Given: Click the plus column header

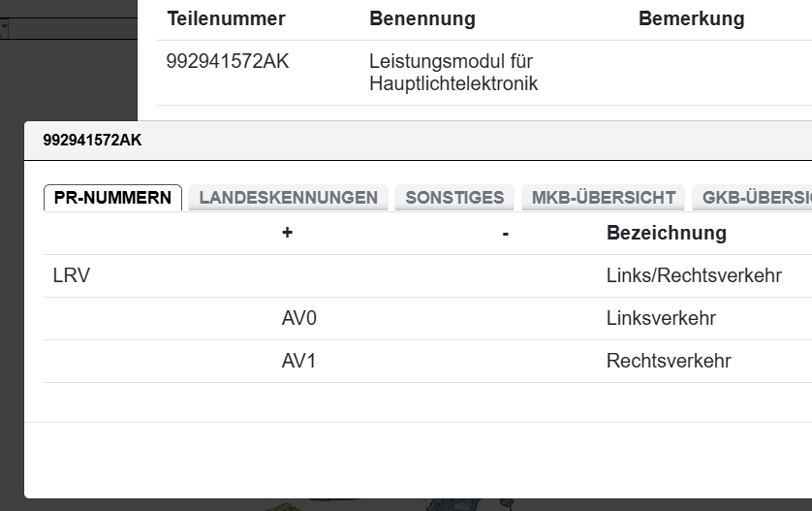Looking at the screenshot, I should coord(287,233).
